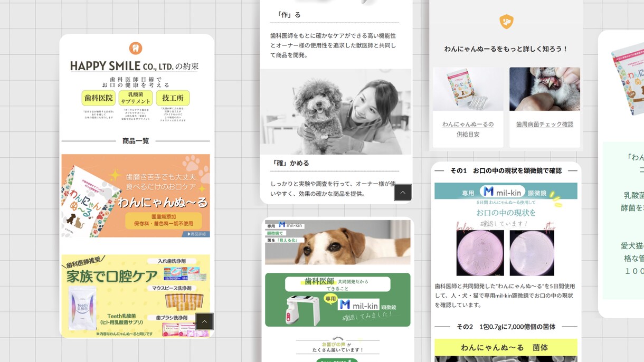
Task: Open the わんにゃんぬ〜る orange product banner
Action: tap(136, 196)
